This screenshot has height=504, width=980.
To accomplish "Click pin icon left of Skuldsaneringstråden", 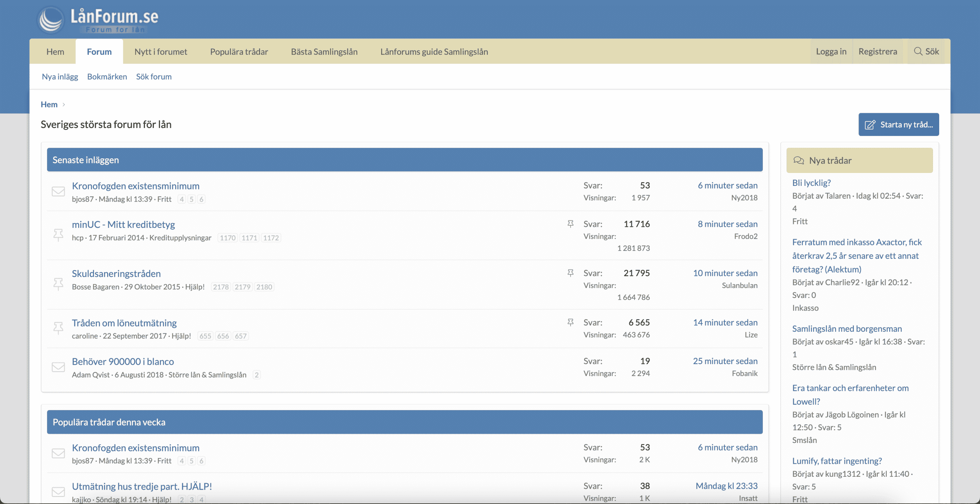I will click(x=58, y=284).
